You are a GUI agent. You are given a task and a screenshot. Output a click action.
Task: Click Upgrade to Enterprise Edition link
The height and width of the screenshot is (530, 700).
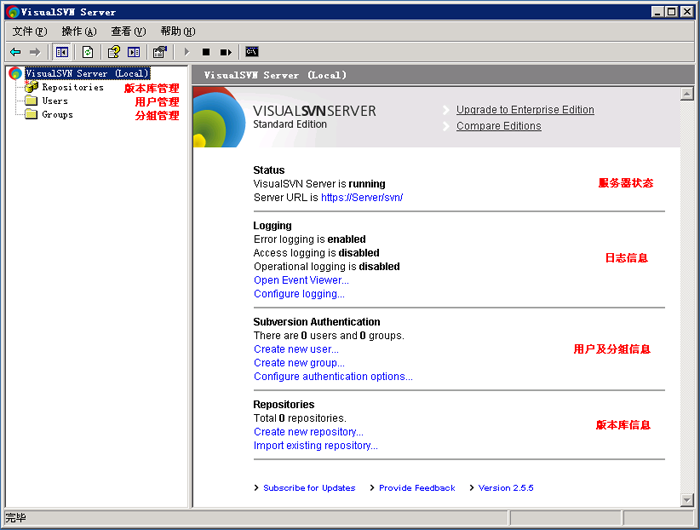pos(525,110)
